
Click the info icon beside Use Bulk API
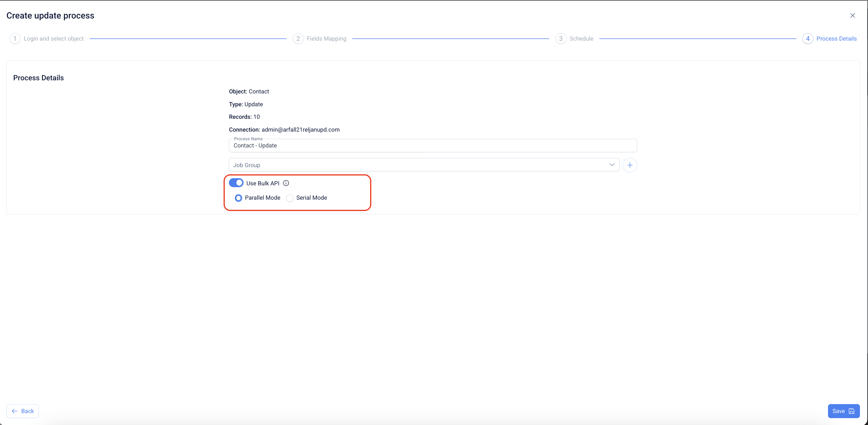pos(286,183)
